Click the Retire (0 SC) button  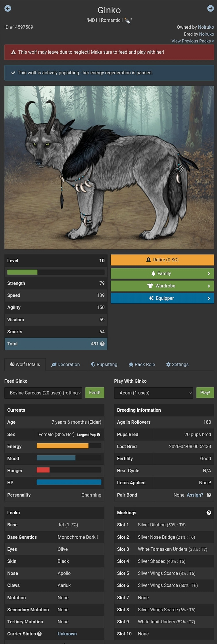[x=162, y=260]
